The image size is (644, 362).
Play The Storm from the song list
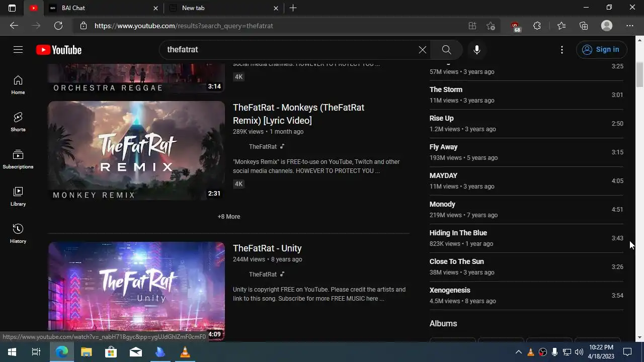tap(526, 95)
